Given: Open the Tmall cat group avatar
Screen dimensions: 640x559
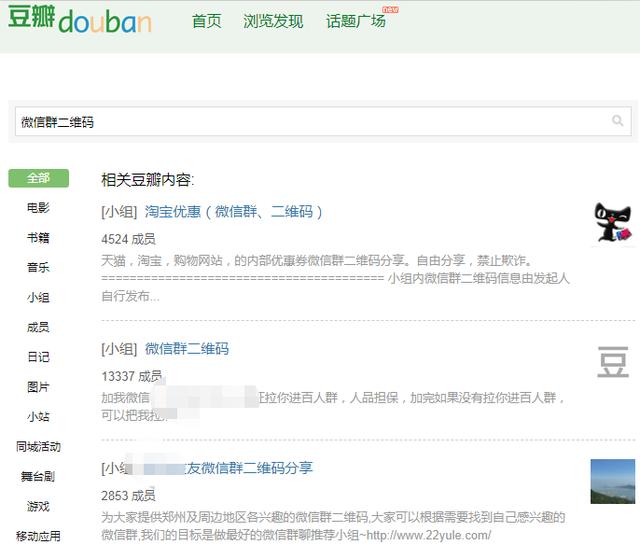Looking at the screenshot, I should (613, 223).
